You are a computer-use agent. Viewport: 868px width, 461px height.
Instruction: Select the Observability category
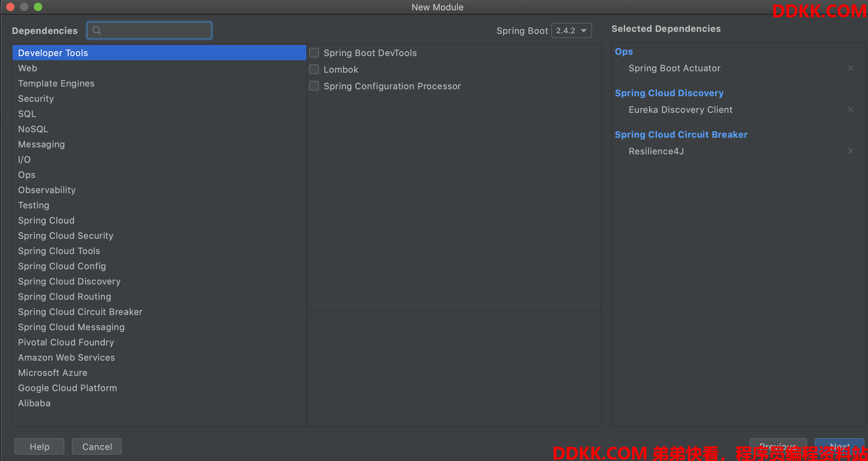(x=159, y=190)
